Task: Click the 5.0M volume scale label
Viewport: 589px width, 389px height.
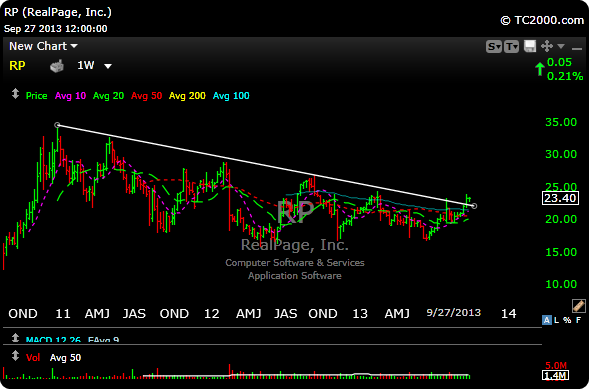Action: point(555,366)
